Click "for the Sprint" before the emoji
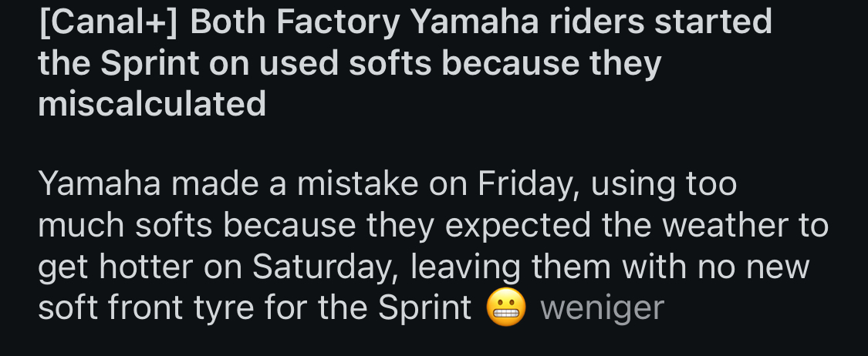 (367, 308)
